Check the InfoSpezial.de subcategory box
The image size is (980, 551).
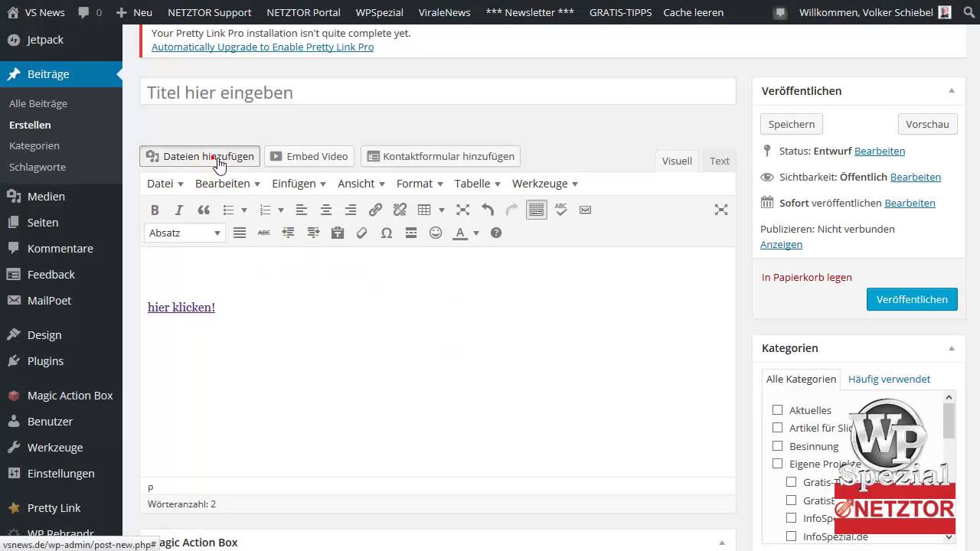pos(792,536)
